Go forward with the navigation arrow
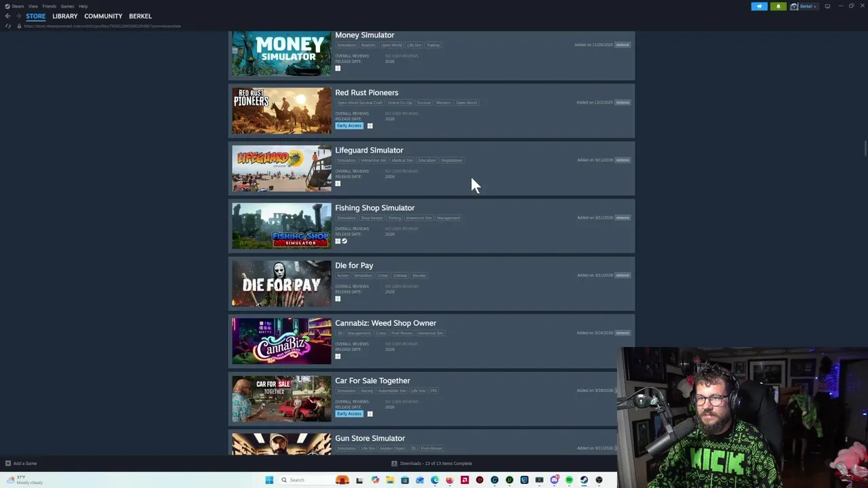Image resolution: width=868 pixels, height=488 pixels. point(18,16)
